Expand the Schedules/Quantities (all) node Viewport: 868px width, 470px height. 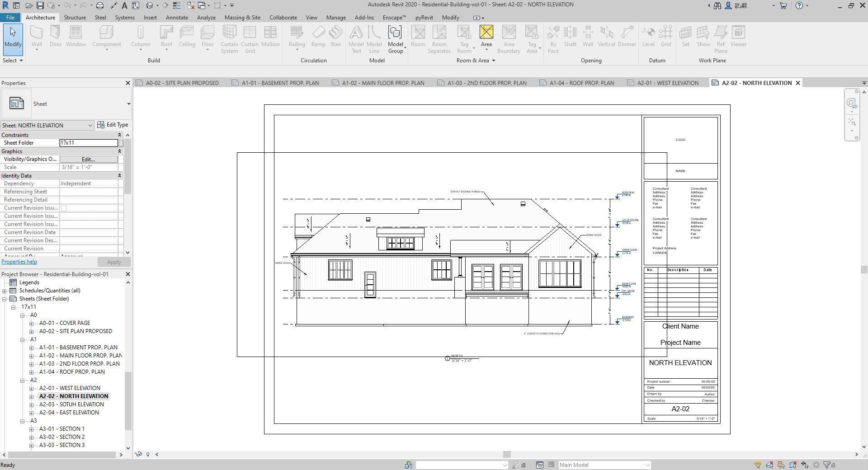pos(4,291)
